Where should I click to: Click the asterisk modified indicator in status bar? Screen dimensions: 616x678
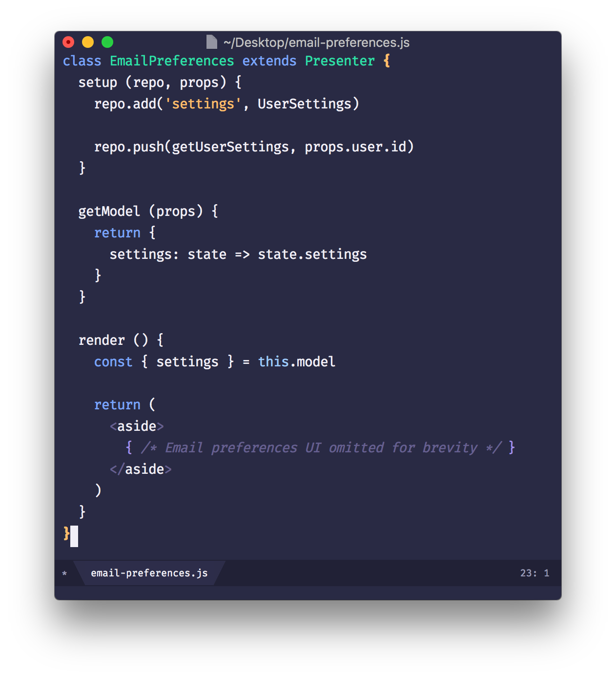click(x=64, y=573)
